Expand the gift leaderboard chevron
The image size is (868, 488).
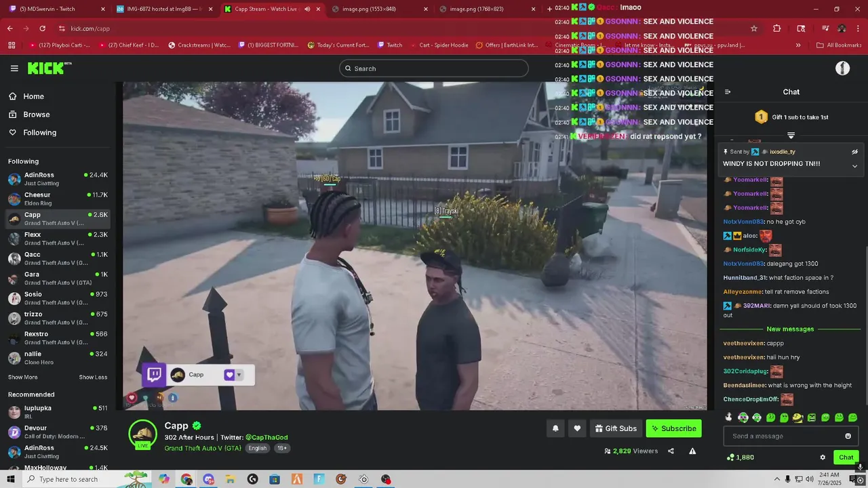(791, 136)
